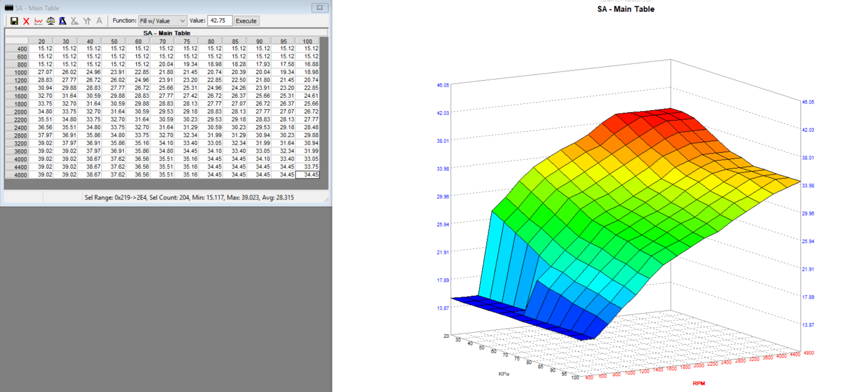Click the grayed letter A icon
Screen dimensions: 868x392
click(x=99, y=21)
